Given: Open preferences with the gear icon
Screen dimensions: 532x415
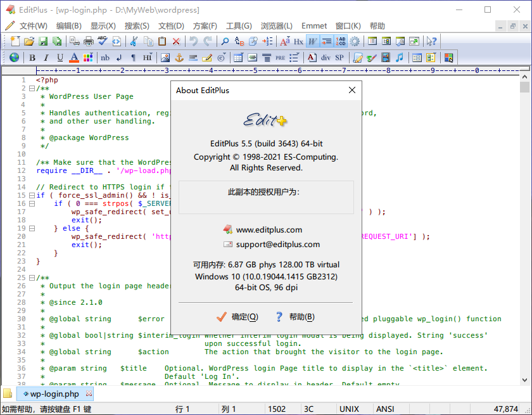Looking at the screenshot, I should pos(355,41).
